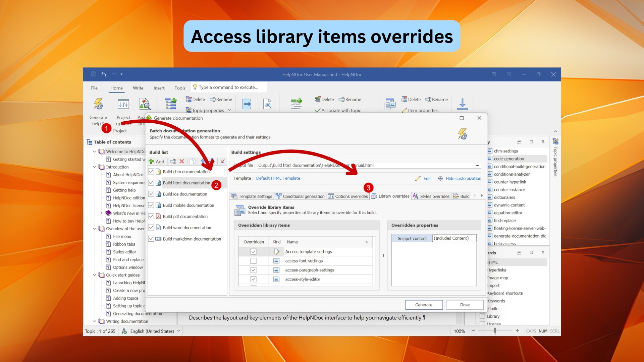
Task: Open the Insert ribbon tab
Action: pyautogui.click(x=159, y=88)
